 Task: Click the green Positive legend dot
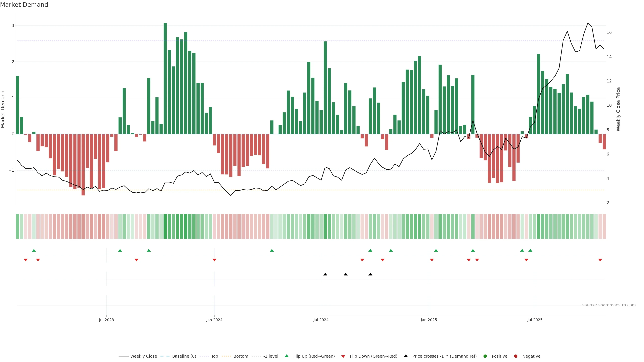pyautogui.click(x=485, y=356)
